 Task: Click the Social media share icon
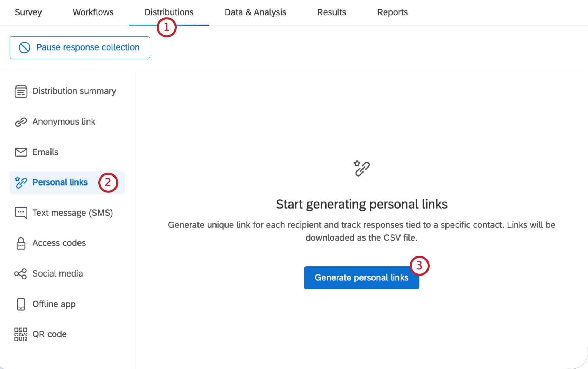(21, 274)
